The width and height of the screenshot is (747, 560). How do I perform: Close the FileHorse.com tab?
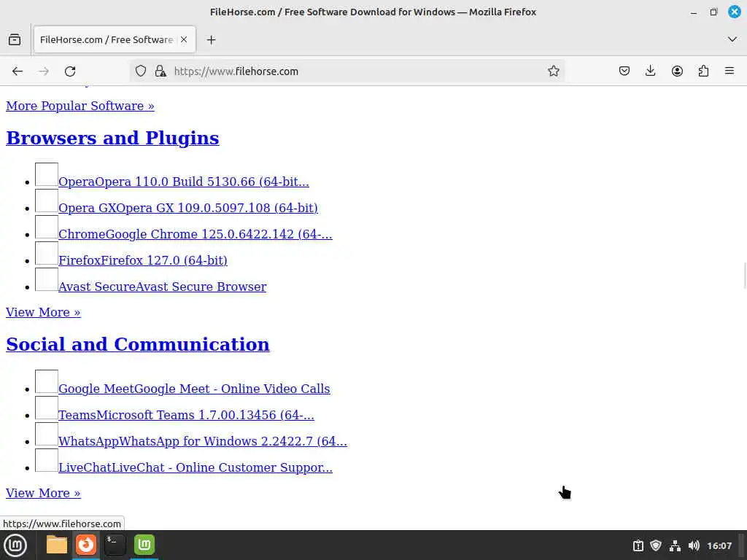click(x=184, y=39)
